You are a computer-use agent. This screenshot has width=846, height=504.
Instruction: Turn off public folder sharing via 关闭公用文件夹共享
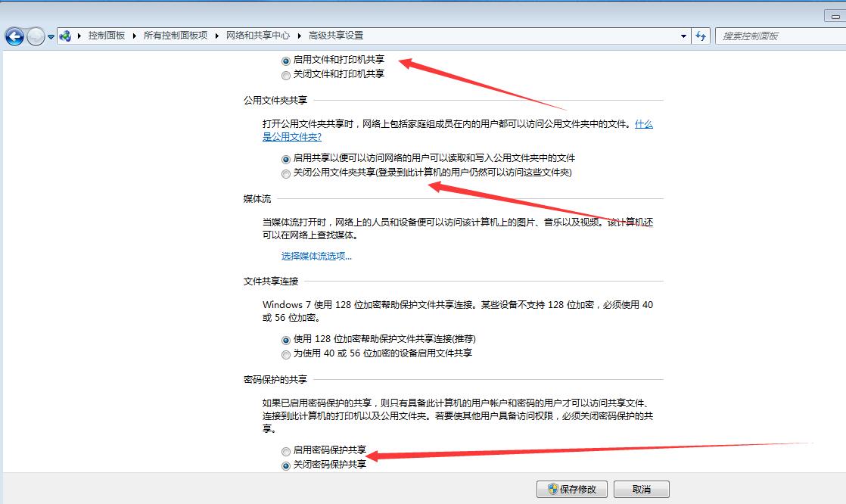(285, 174)
